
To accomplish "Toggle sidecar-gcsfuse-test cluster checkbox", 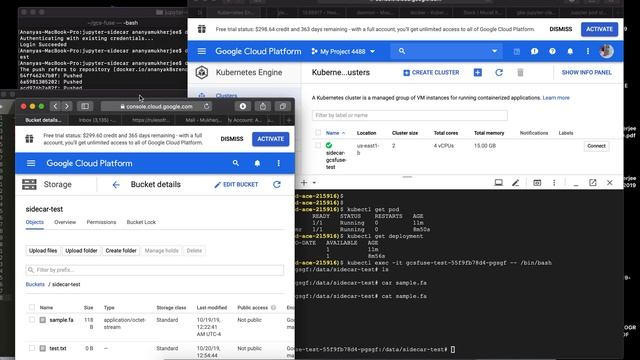I will point(318,145).
